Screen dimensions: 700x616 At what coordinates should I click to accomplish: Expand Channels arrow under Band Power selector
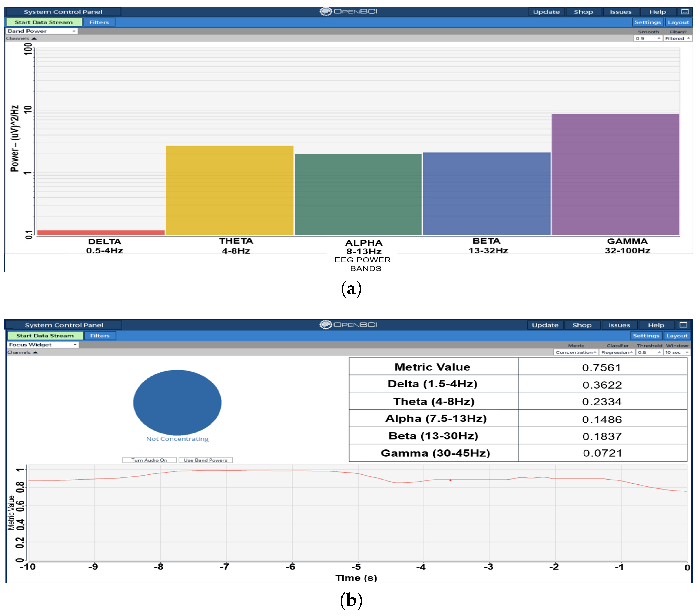pyautogui.click(x=34, y=38)
